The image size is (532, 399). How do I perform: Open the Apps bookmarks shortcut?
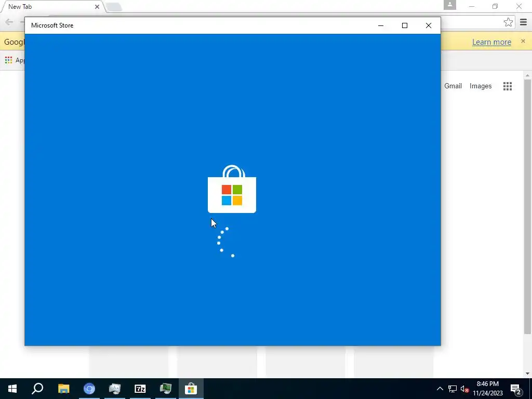click(x=15, y=60)
